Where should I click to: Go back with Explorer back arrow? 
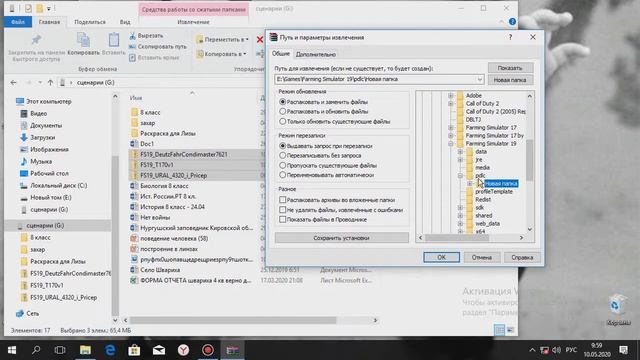point(13,82)
